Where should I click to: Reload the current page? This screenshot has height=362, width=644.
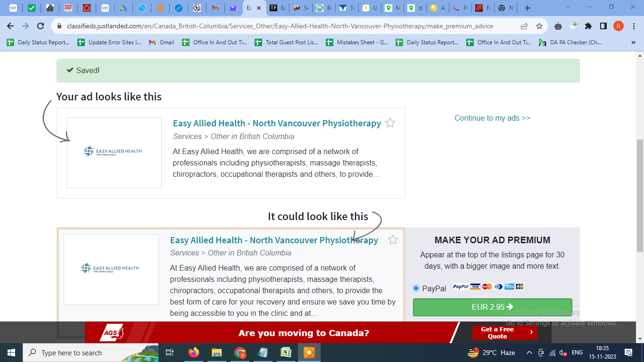point(41,26)
